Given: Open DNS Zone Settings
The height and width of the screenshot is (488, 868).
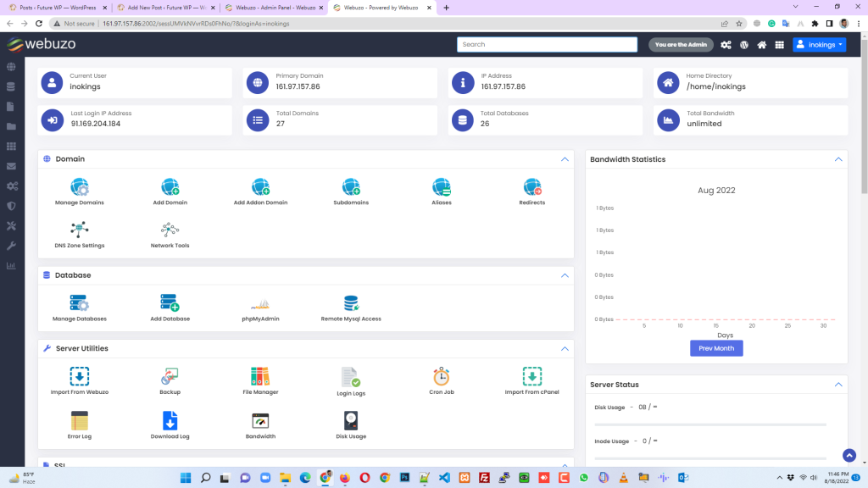Looking at the screenshot, I should pyautogui.click(x=79, y=235).
